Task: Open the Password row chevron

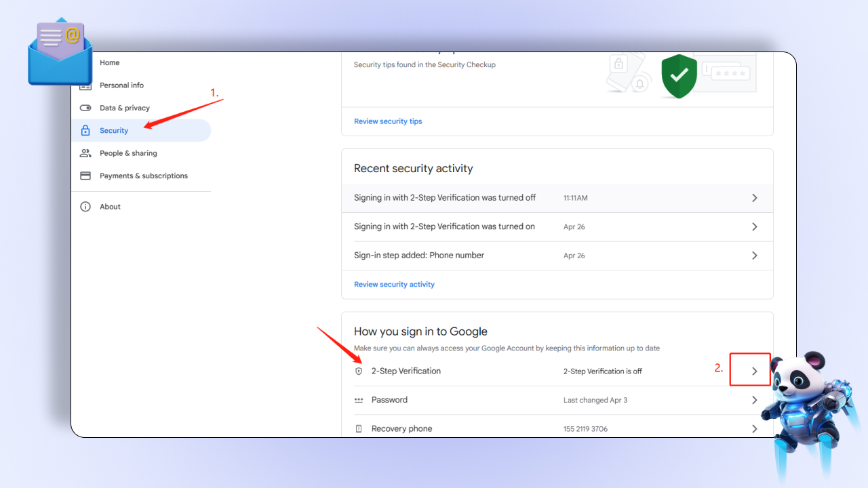Action: point(754,400)
